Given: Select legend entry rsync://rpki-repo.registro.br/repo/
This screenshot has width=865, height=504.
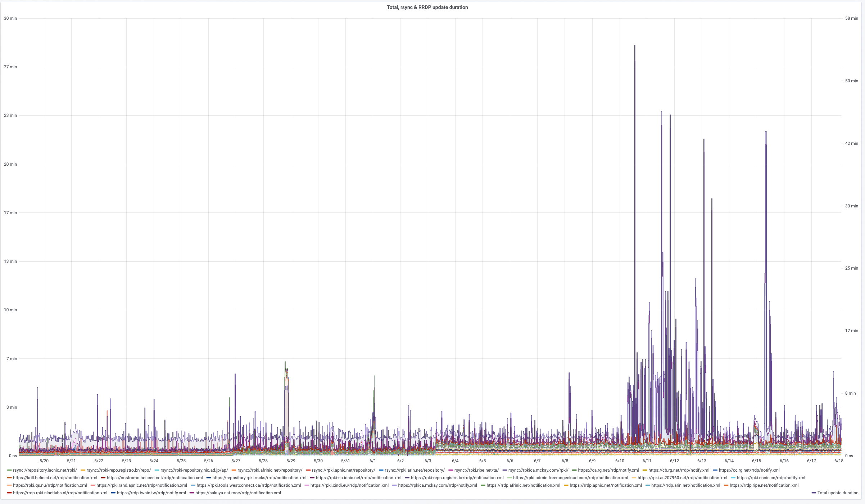Looking at the screenshot, I should tap(118, 470).
